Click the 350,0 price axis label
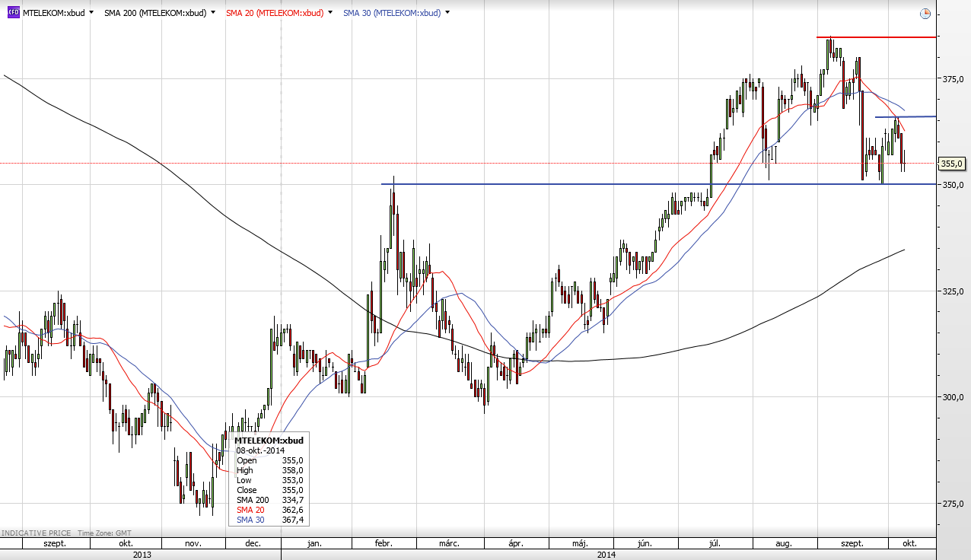 (953, 185)
